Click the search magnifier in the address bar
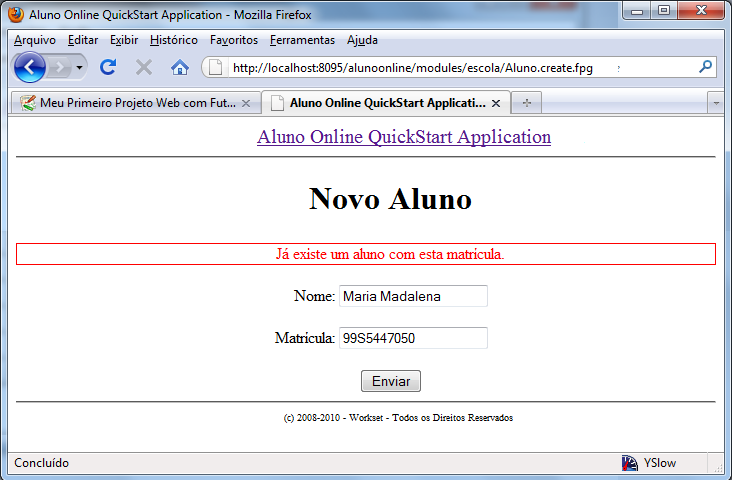 [705, 67]
